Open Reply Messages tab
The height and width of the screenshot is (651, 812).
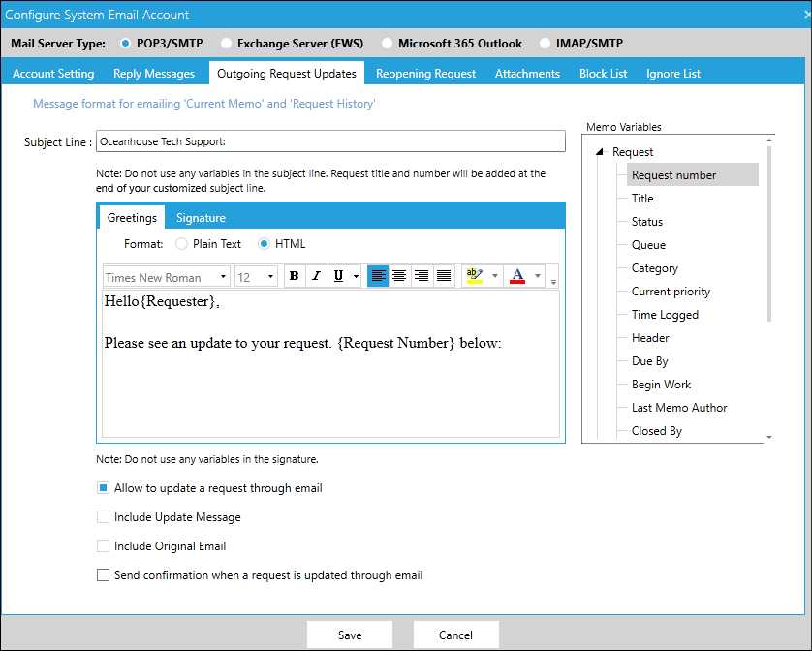(x=154, y=74)
